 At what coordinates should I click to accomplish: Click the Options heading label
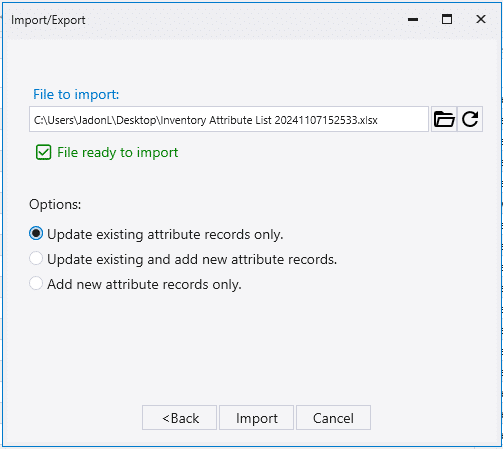tap(55, 204)
